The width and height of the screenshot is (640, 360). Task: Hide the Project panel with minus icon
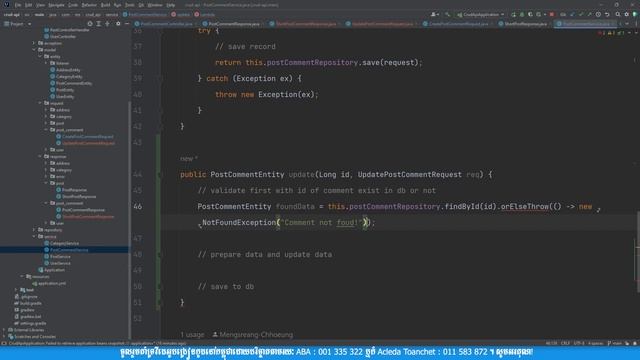(x=127, y=24)
